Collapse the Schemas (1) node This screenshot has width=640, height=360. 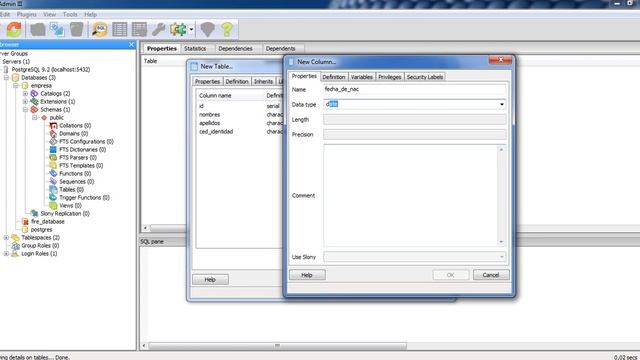pyautogui.click(x=25, y=109)
